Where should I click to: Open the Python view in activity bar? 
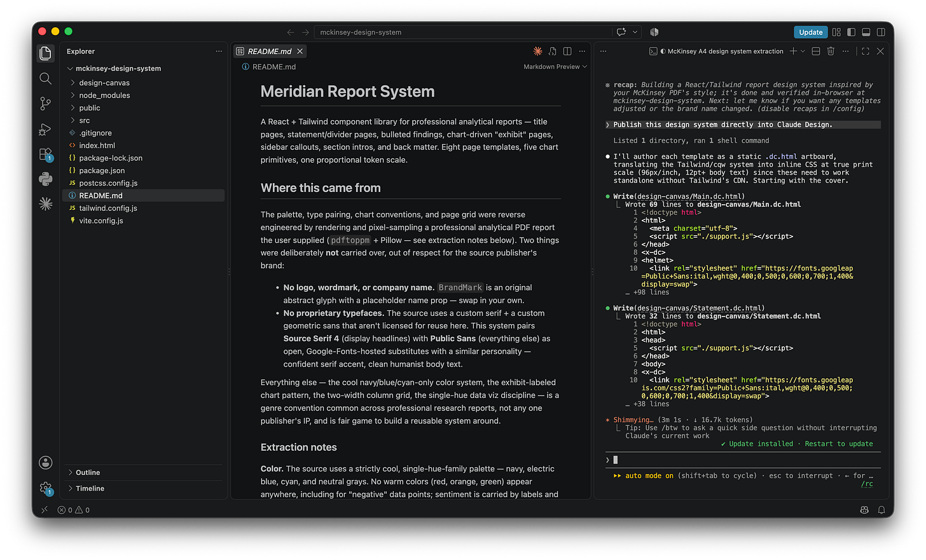pyautogui.click(x=45, y=179)
